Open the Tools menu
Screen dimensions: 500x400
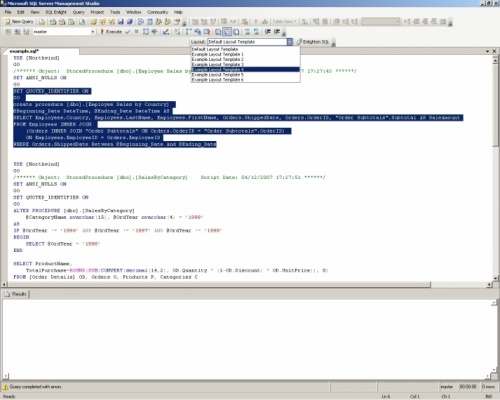click(115, 12)
